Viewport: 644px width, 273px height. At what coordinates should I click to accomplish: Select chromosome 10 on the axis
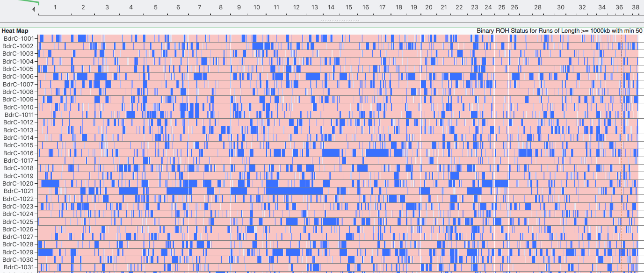256,7
